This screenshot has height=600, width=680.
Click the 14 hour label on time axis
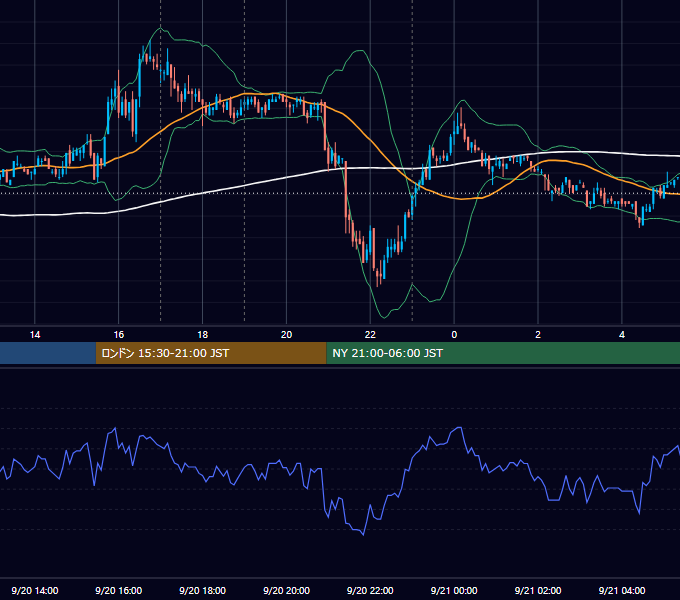(35, 335)
